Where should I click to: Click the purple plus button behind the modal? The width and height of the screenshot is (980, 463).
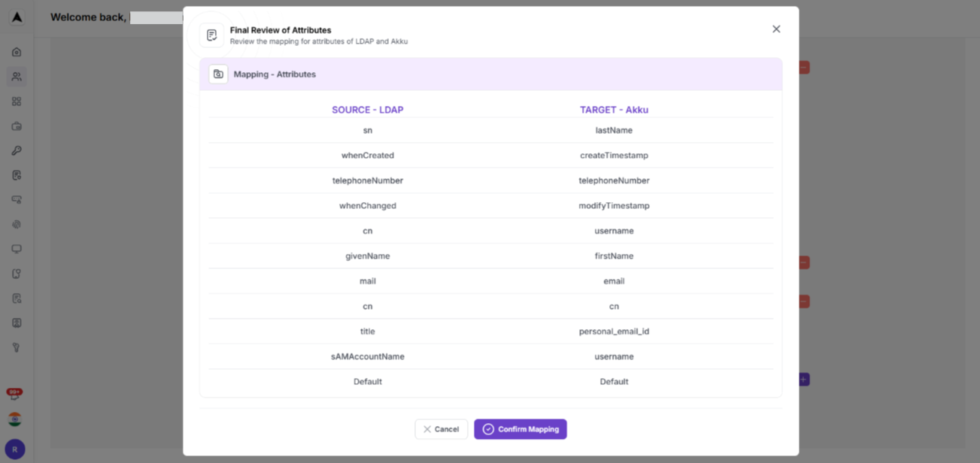tap(802, 380)
